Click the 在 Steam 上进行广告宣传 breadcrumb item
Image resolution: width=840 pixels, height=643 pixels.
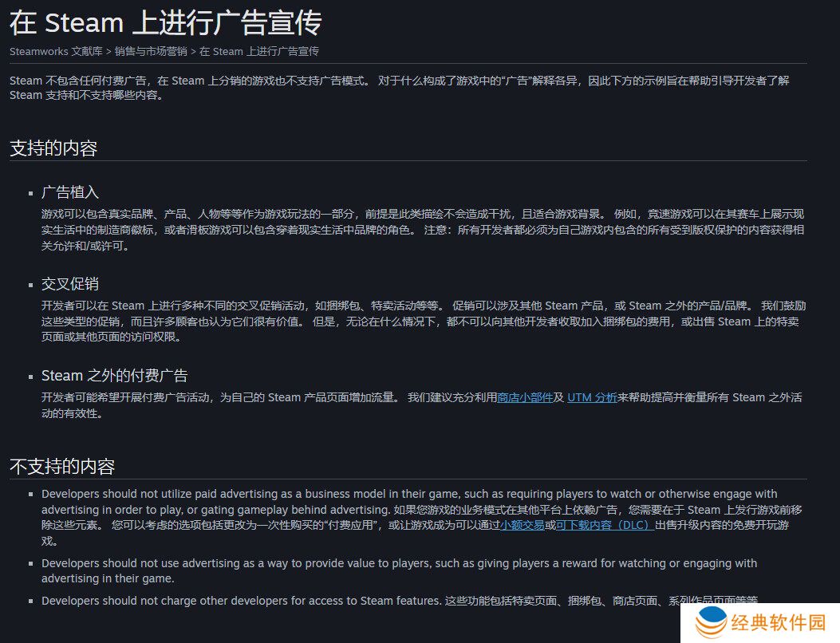click(x=259, y=51)
